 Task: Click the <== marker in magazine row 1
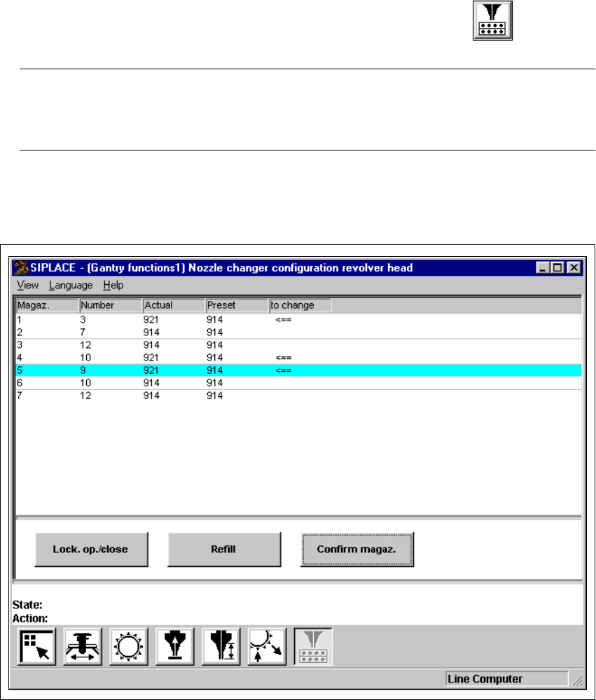click(284, 320)
